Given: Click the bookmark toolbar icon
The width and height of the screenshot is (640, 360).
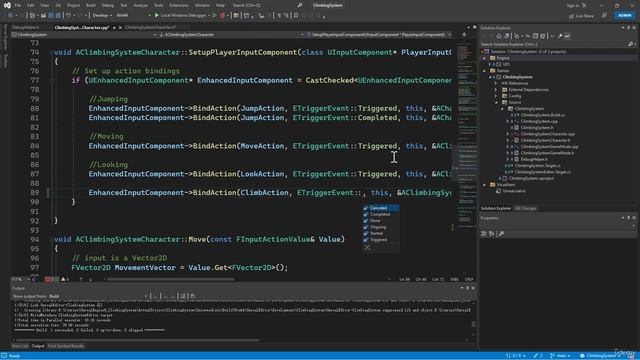Looking at the screenshot, I should (296, 16).
